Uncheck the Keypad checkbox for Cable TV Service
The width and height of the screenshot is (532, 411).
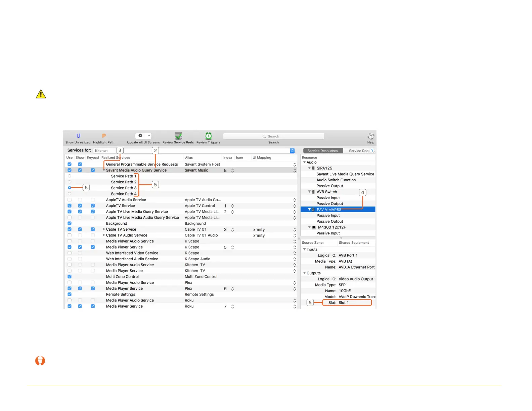[x=93, y=229]
